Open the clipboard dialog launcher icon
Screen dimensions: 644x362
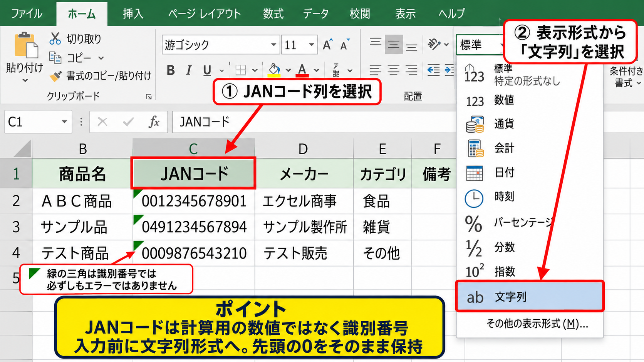[x=149, y=97]
